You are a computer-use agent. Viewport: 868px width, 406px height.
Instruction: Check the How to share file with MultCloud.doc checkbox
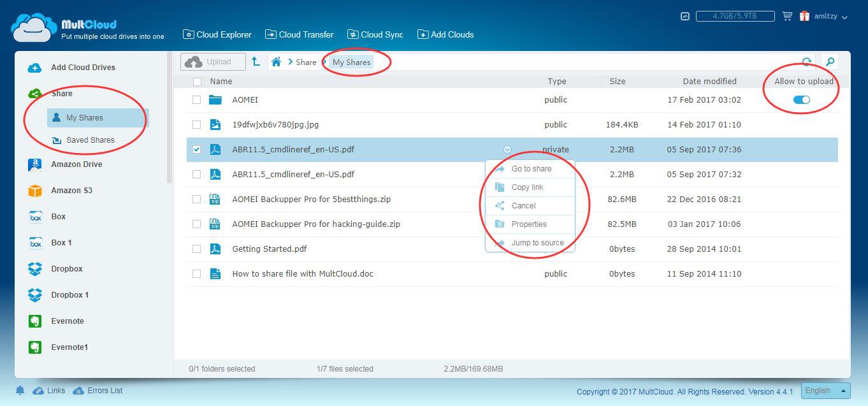(196, 274)
